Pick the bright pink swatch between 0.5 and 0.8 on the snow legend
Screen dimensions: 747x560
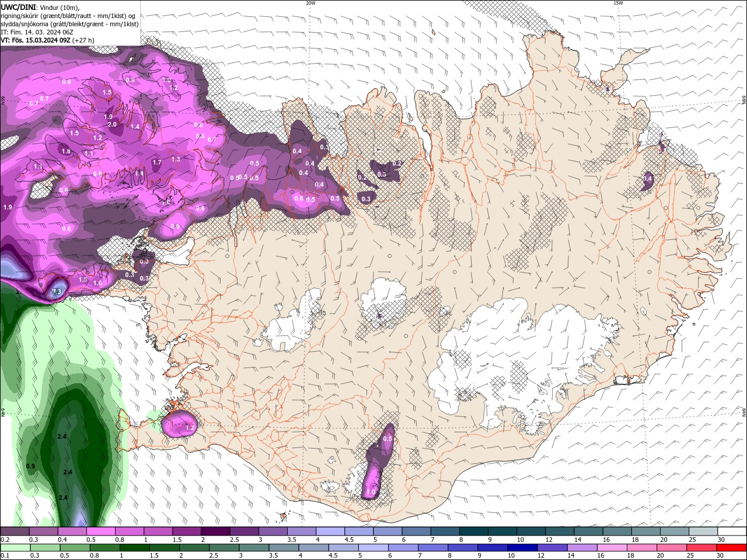[100, 531]
